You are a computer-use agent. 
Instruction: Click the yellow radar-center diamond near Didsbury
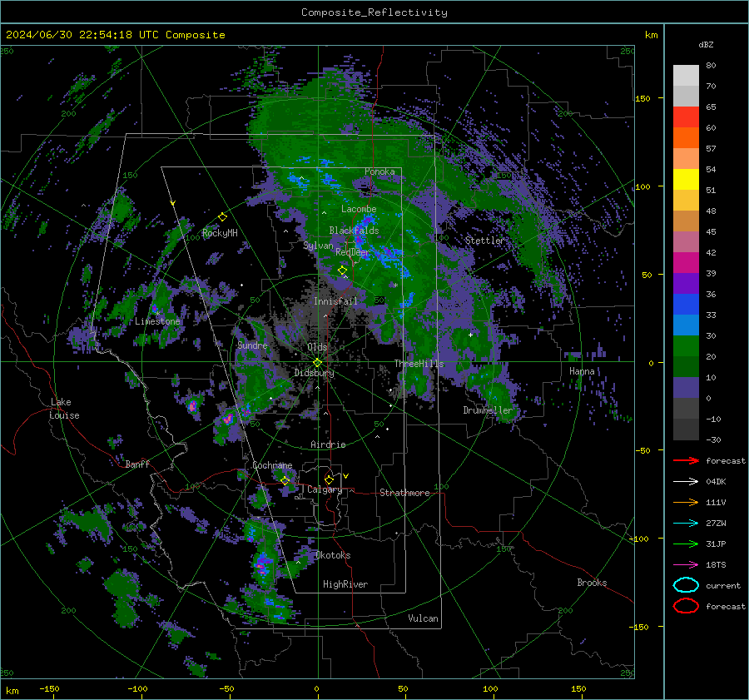coord(317,363)
